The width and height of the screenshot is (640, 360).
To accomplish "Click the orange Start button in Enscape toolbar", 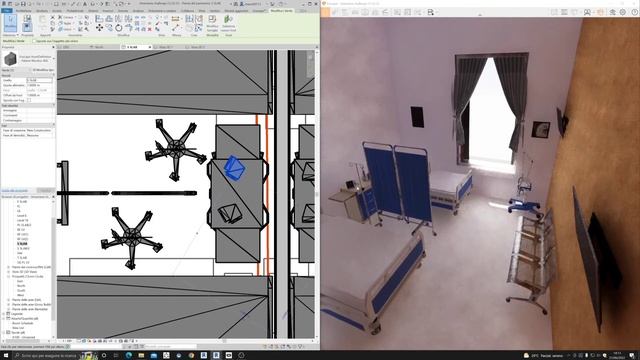I will tap(325, 12).
